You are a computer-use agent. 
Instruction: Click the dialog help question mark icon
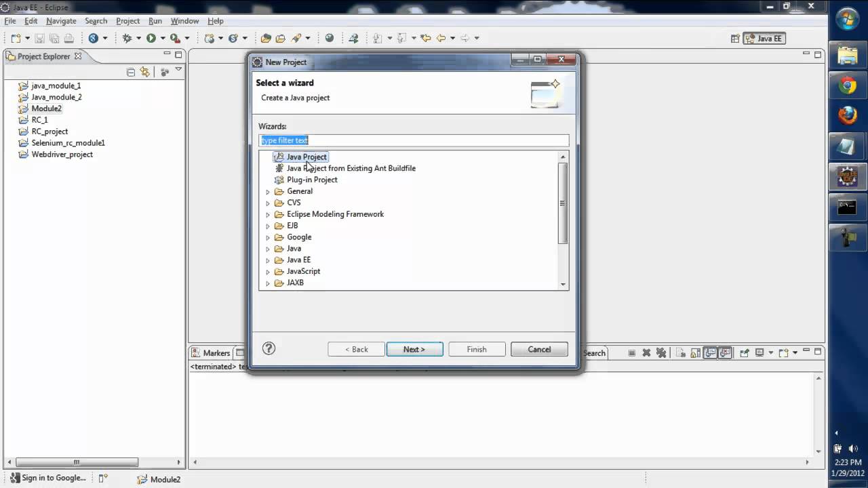(269, 348)
